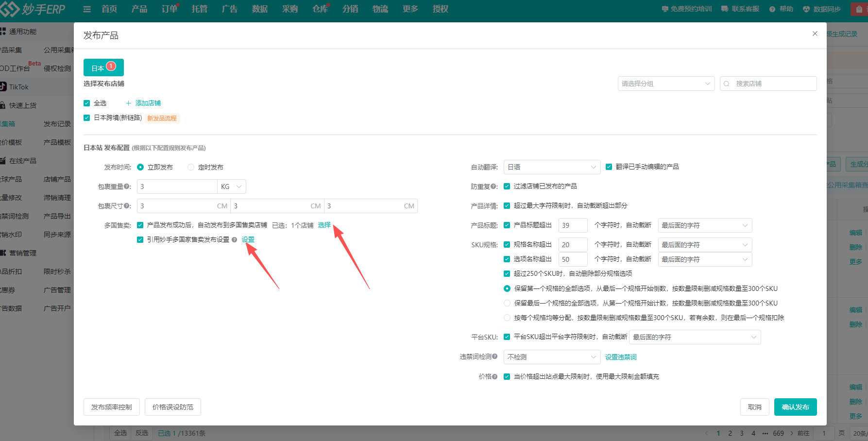Click the help icon beside 违禁词检测
The width and height of the screenshot is (868, 441).
(494, 356)
